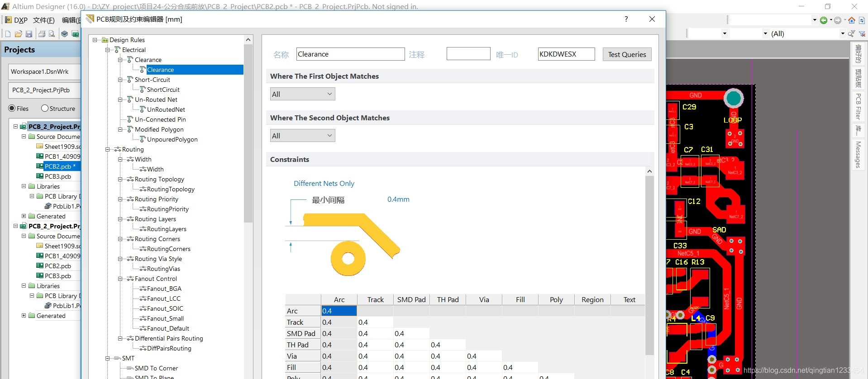Click the Workspace1.DsnWrk button
Viewport: 868px width, 379px height.
(44, 71)
